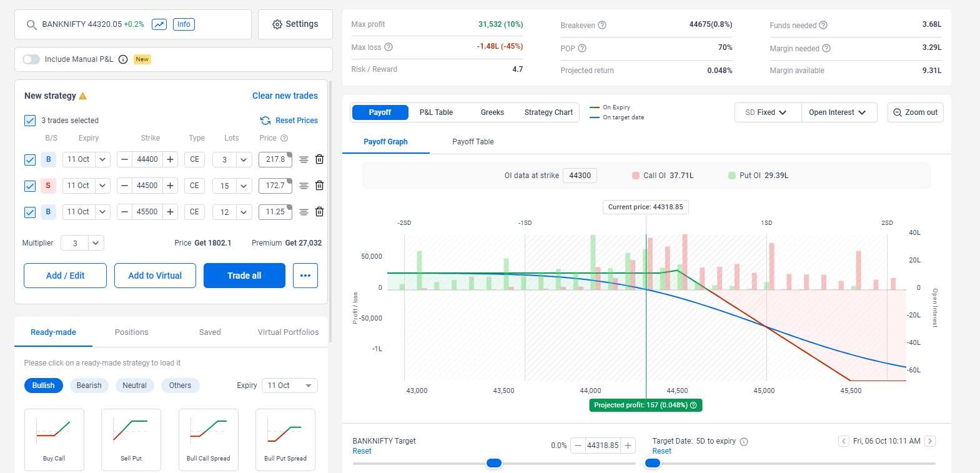
Task: Open the Positions tab
Action: pyautogui.click(x=132, y=332)
